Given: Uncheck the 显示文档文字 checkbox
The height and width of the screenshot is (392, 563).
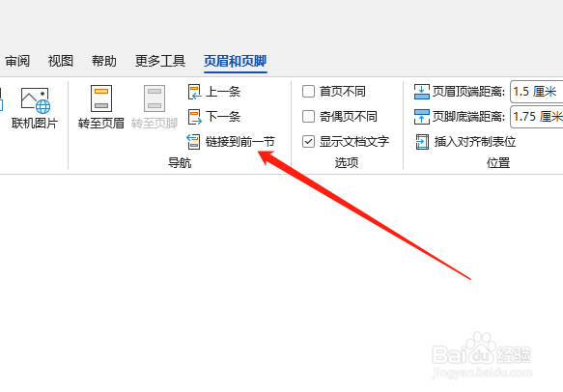Looking at the screenshot, I should tap(308, 141).
